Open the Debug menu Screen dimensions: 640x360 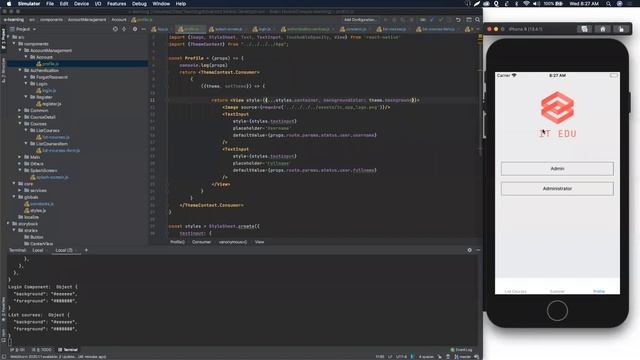click(139, 4)
